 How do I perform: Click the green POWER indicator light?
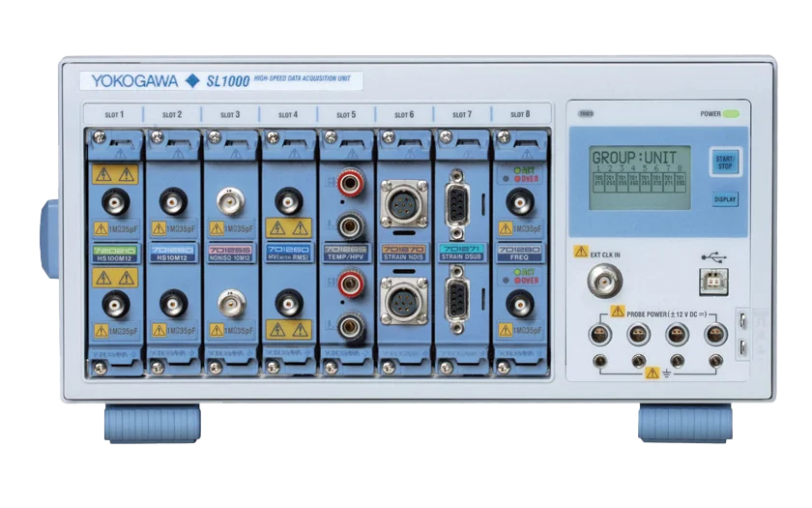(730, 114)
